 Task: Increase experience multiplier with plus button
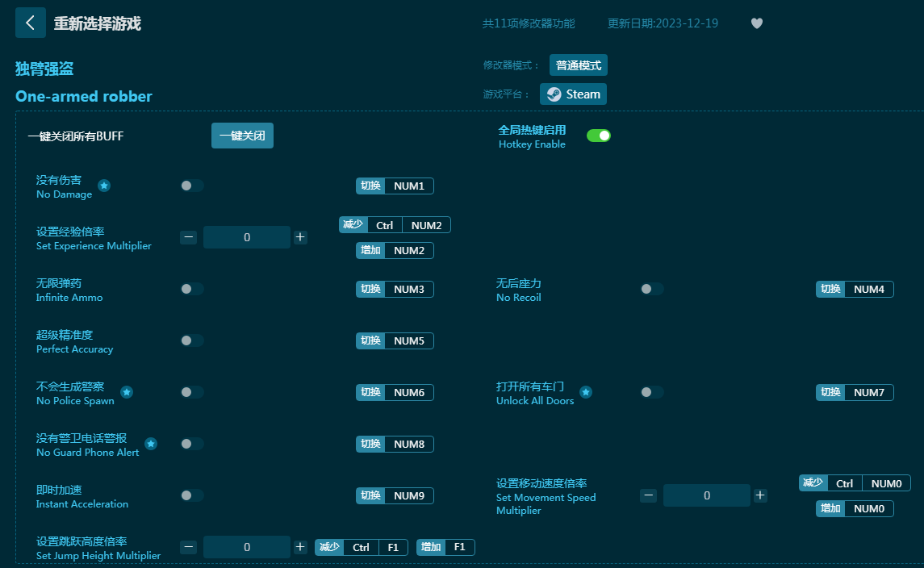(300, 237)
